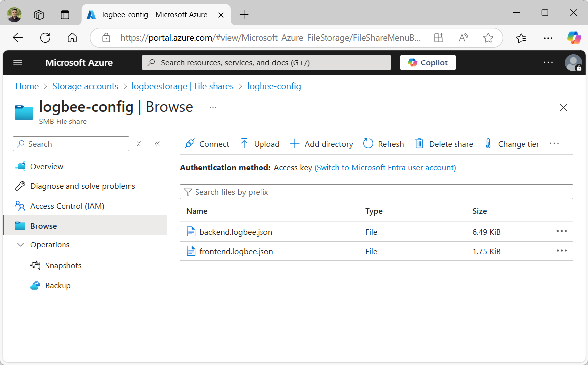Navigate to Storage accounts breadcrumb

pyautogui.click(x=85, y=86)
